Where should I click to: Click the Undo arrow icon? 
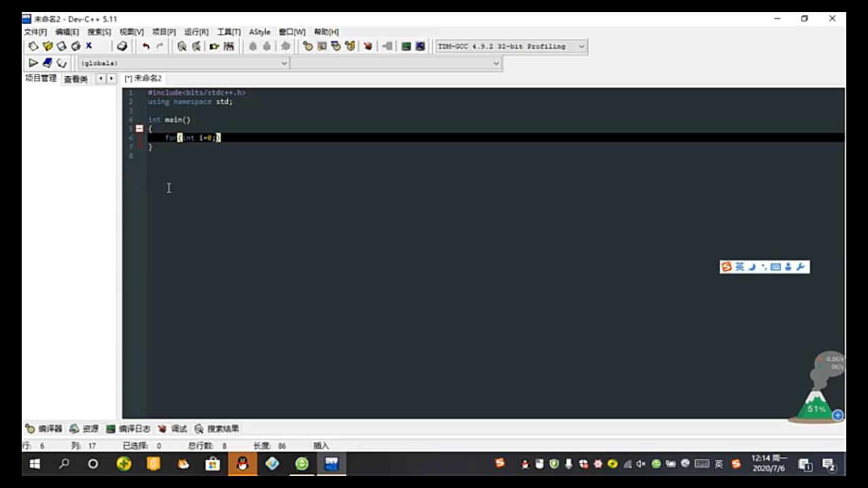click(x=146, y=46)
